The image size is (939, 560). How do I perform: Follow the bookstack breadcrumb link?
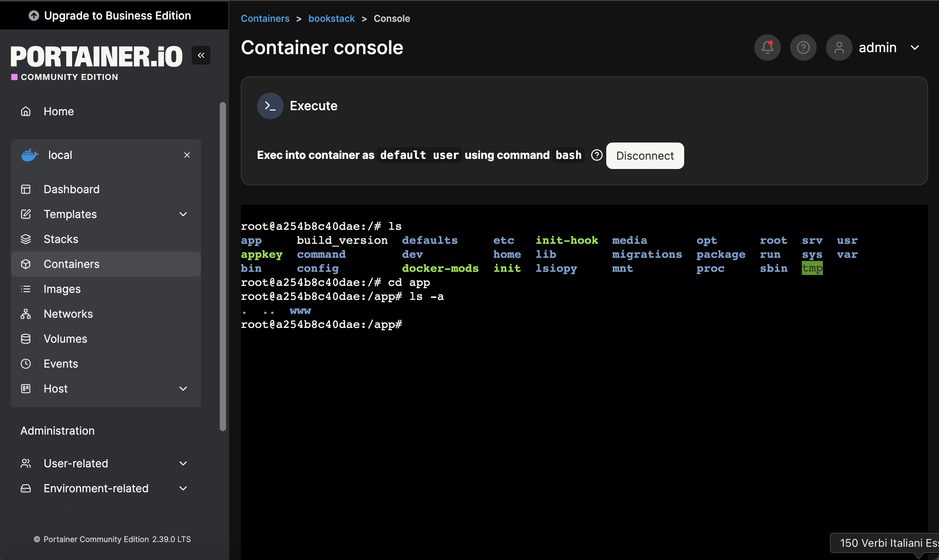(x=331, y=18)
